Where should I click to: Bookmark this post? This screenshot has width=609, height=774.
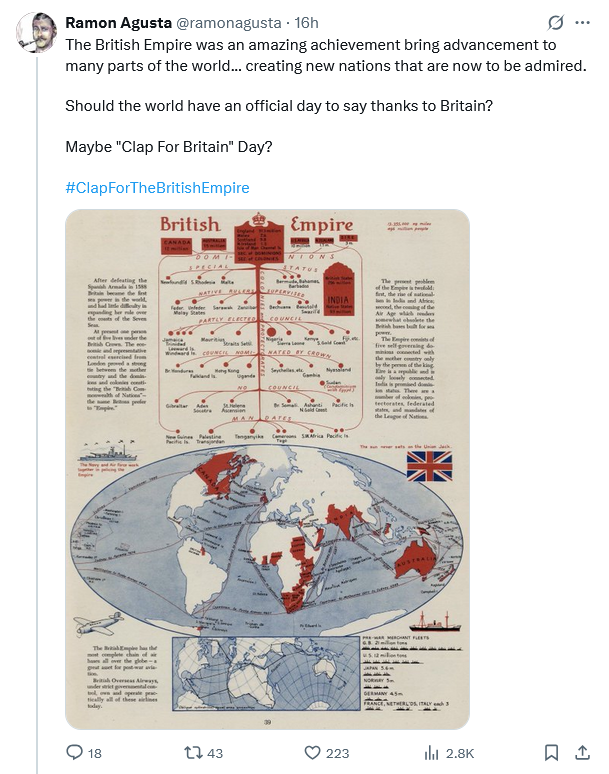pyautogui.click(x=551, y=753)
